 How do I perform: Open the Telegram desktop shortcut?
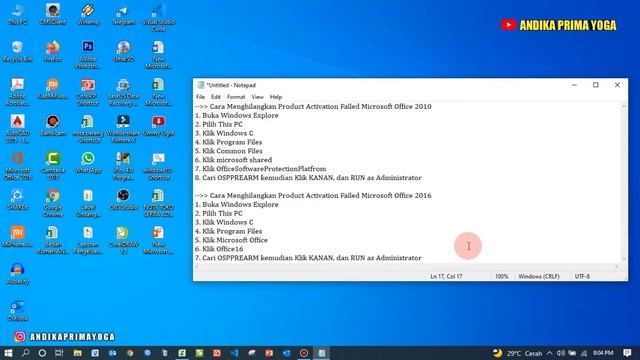[x=123, y=14]
